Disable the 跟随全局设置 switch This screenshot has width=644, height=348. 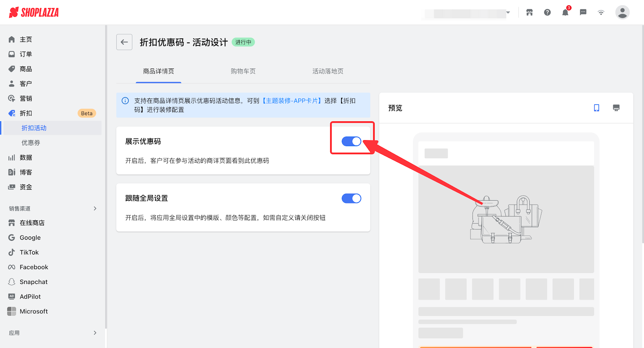click(351, 199)
